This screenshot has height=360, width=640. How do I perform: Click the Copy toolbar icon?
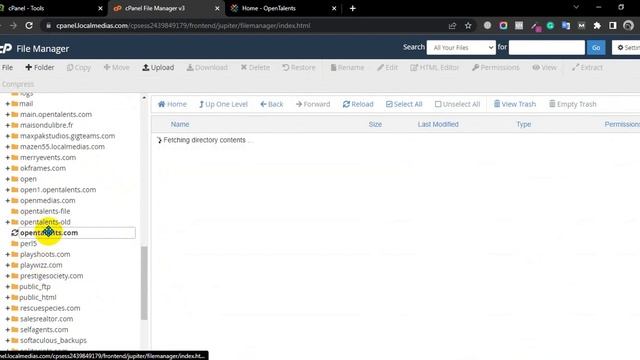(79, 67)
